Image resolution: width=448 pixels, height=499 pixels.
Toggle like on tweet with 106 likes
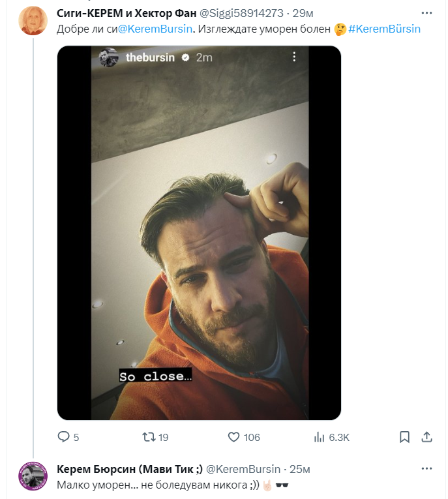point(234,437)
